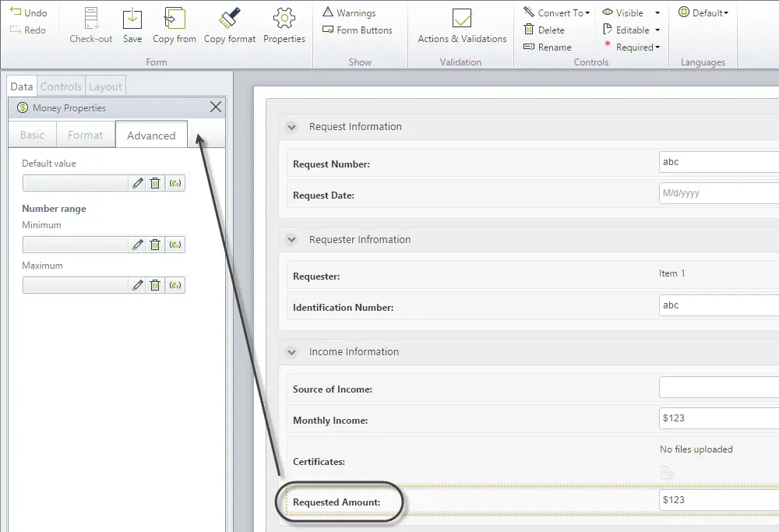Click the Request Number input field
Viewport: 779px width, 532px height.
click(x=719, y=162)
